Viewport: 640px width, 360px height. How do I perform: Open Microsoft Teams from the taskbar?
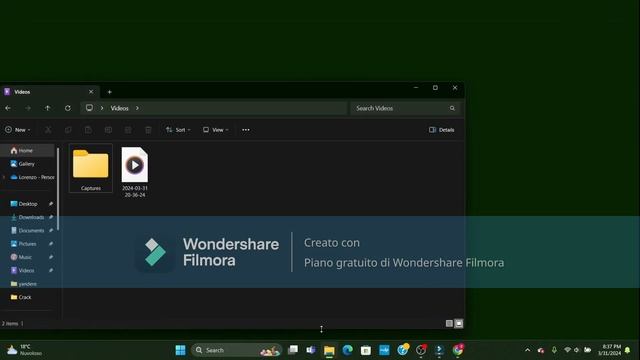point(311,350)
